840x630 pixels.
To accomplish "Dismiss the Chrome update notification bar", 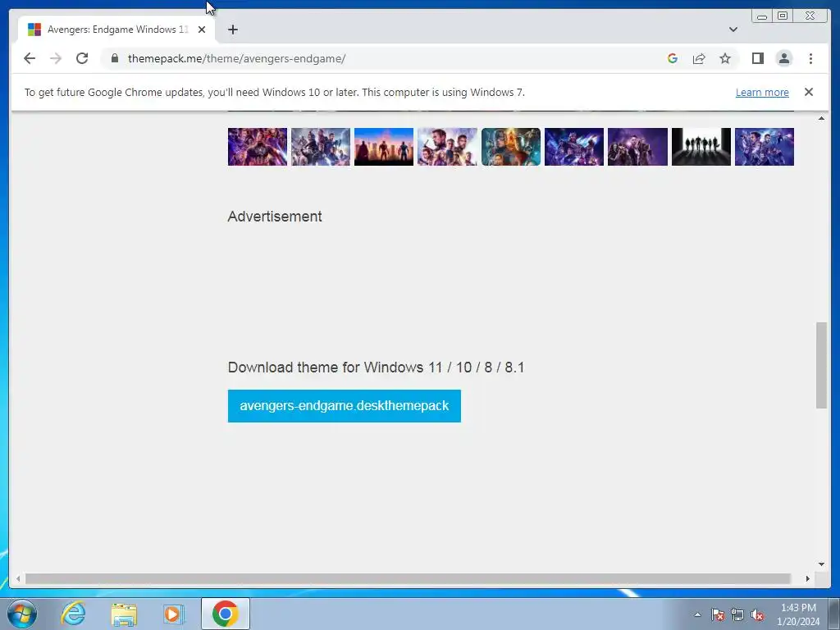I will click(808, 92).
